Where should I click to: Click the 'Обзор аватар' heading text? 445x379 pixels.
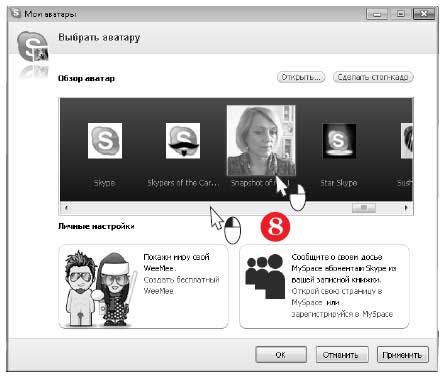(x=86, y=78)
